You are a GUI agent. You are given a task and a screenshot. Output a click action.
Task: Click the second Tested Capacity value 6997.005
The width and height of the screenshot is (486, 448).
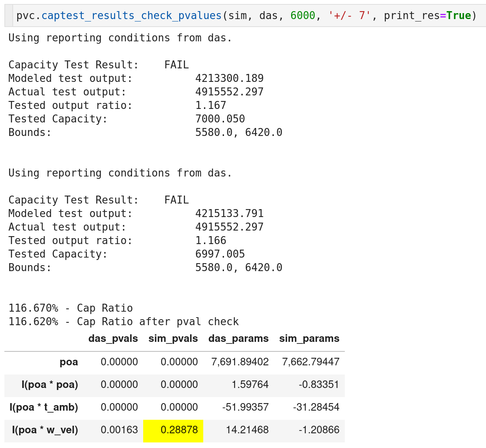220,254
